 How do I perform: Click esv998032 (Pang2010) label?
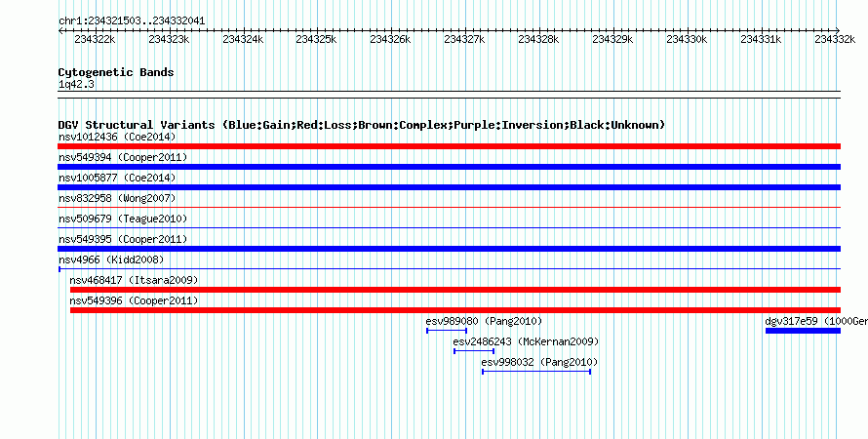pos(539,362)
